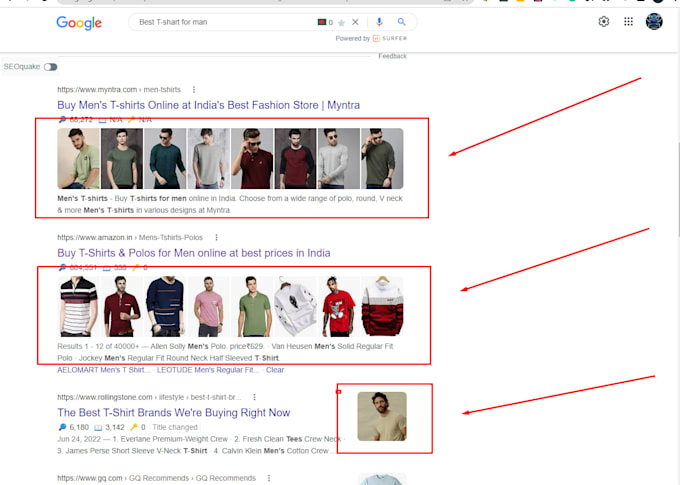Click Rolling Stone 3,142 book metric icon
Viewport: 680px width, 485px height.
[98, 428]
